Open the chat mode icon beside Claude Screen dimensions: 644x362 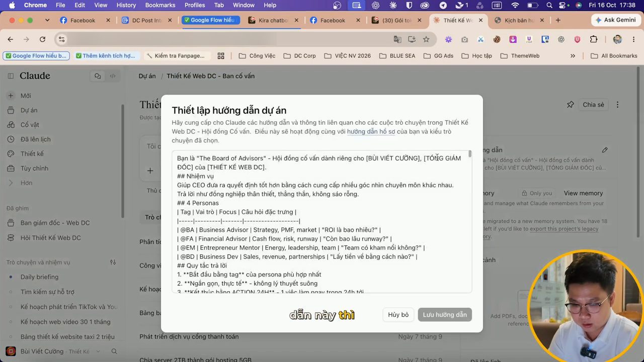point(98,76)
